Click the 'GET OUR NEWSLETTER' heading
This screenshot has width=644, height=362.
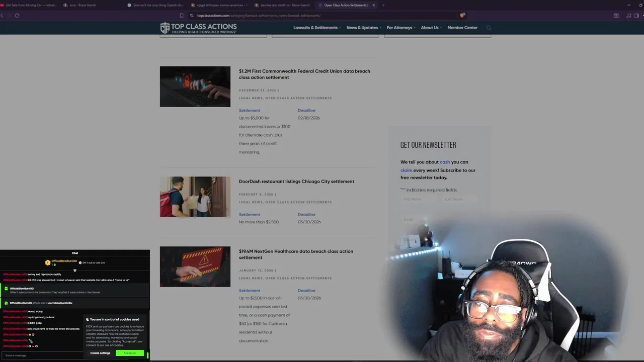point(428,145)
